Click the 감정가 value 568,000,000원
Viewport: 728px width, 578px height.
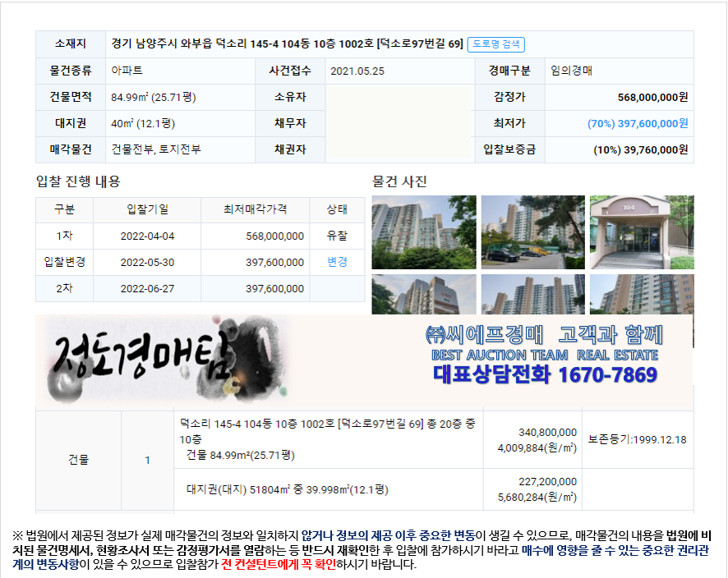pos(652,97)
